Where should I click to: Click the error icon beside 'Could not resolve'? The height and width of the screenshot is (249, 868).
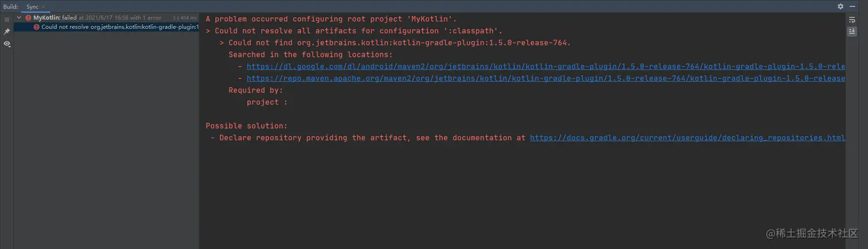(x=37, y=27)
